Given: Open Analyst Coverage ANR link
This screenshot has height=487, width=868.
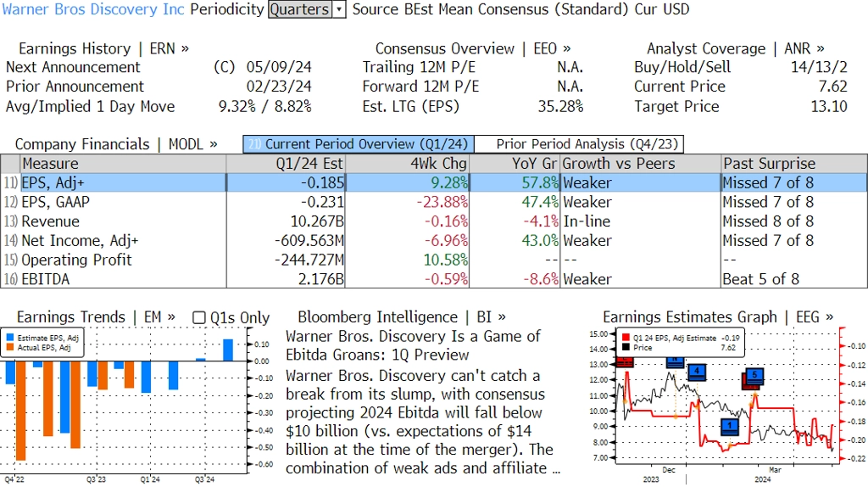Looking at the screenshot, I should [736, 48].
